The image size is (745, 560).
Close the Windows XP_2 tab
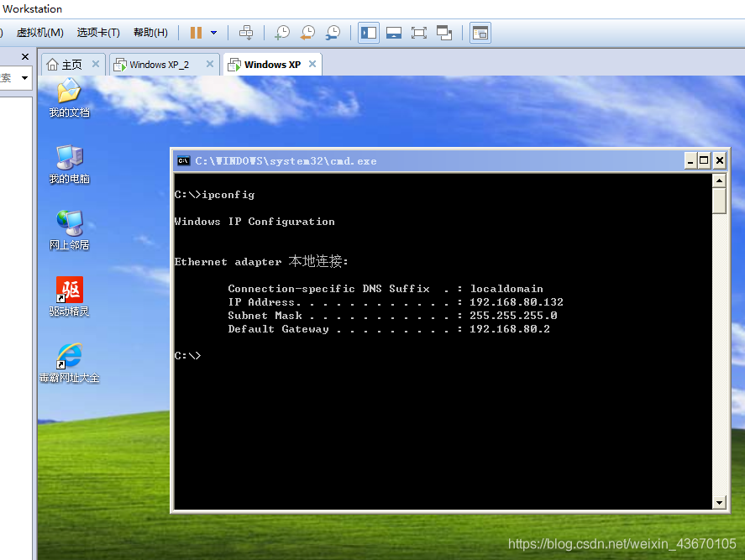209,64
